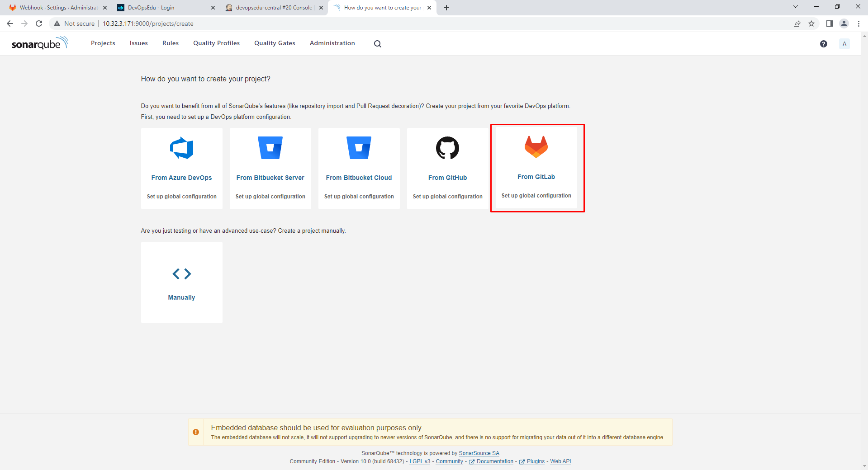The height and width of the screenshot is (470, 868).
Task: Select From GitLab label
Action: [536, 177]
